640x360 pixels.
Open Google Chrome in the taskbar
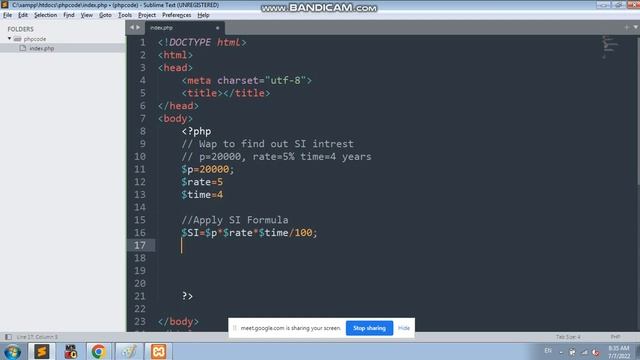click(x=98, y=351)
